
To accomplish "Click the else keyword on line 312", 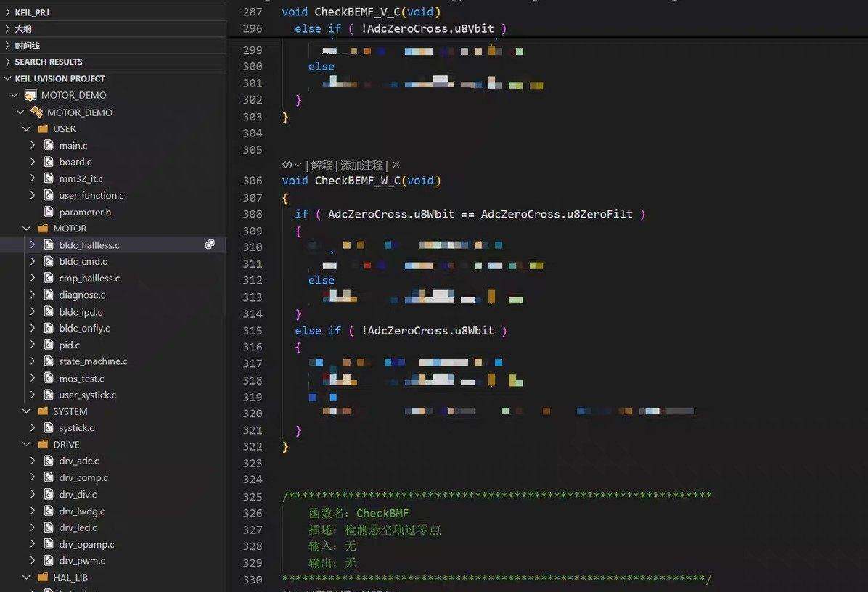I will coord(321,281).
